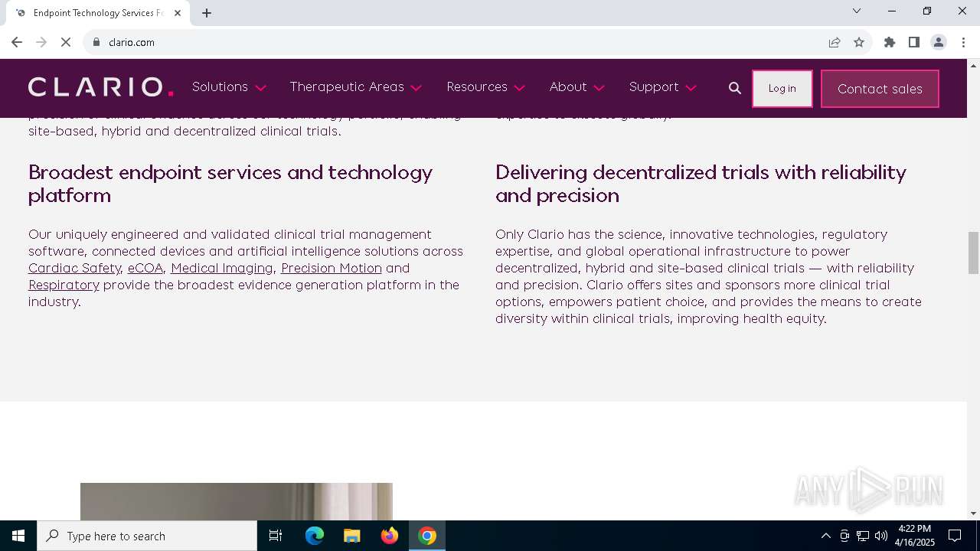Expand the Resources menu
Viewport: 980px width, 551px height.
(x=486, y=87)
